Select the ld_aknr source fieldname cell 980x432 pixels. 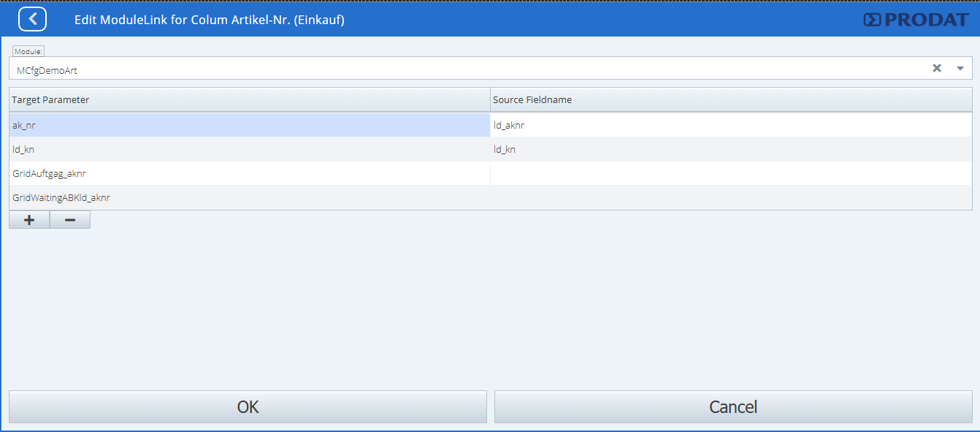[x=730, y=125]
